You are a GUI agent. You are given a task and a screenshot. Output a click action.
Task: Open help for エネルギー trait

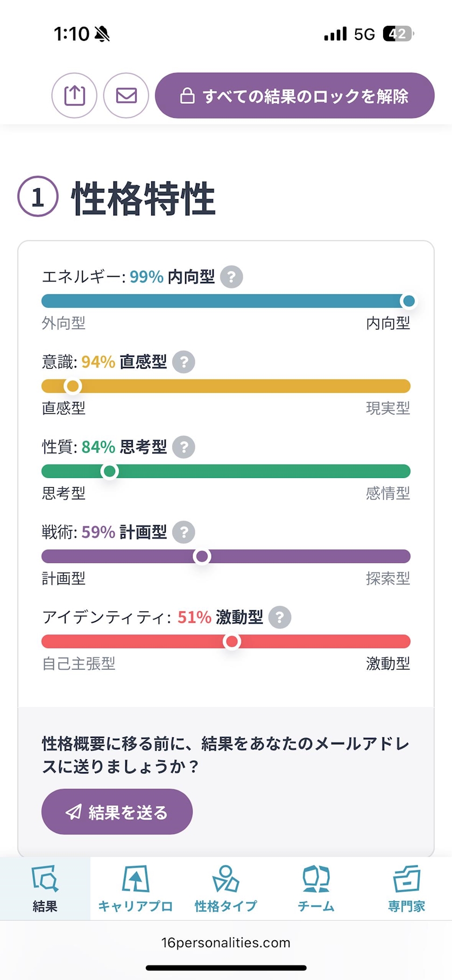(x=231, y=277)
